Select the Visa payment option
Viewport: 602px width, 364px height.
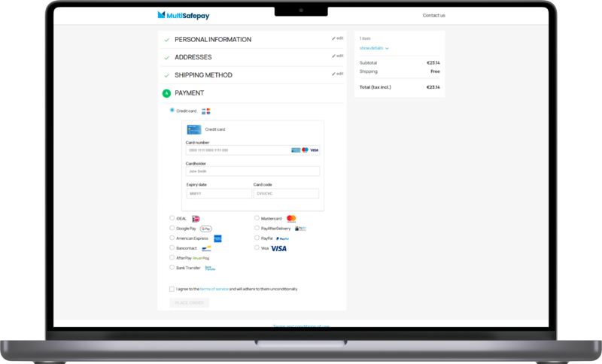[257, 247]
